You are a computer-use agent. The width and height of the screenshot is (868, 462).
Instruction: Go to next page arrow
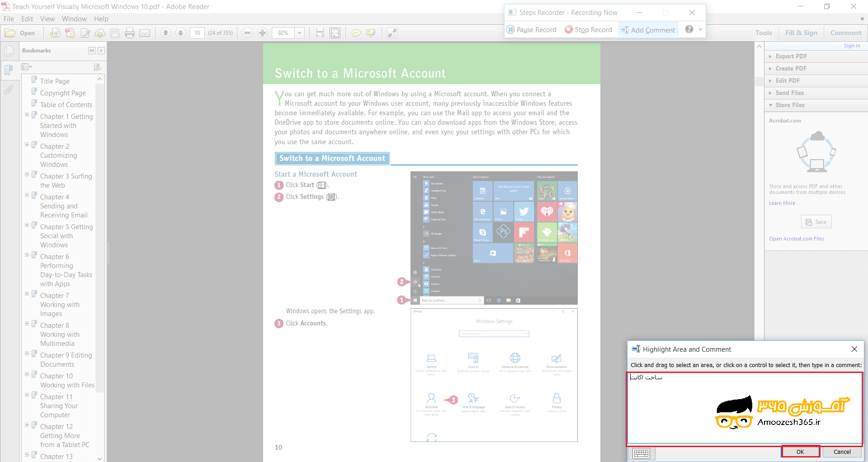click(180, 33)
